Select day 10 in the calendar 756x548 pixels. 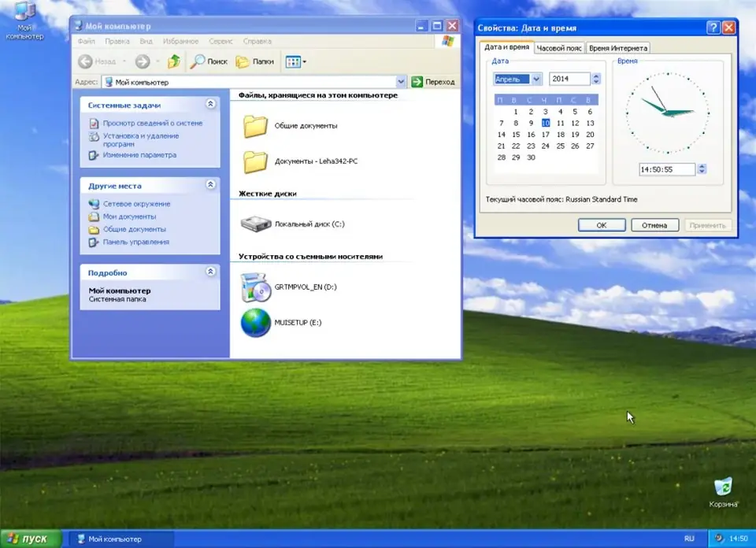tap(545, 124)
